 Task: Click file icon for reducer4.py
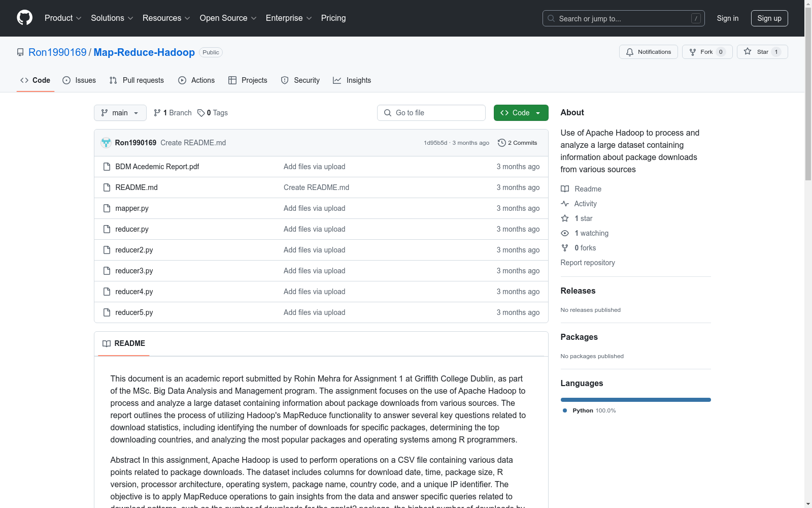(x=107, y=292)
